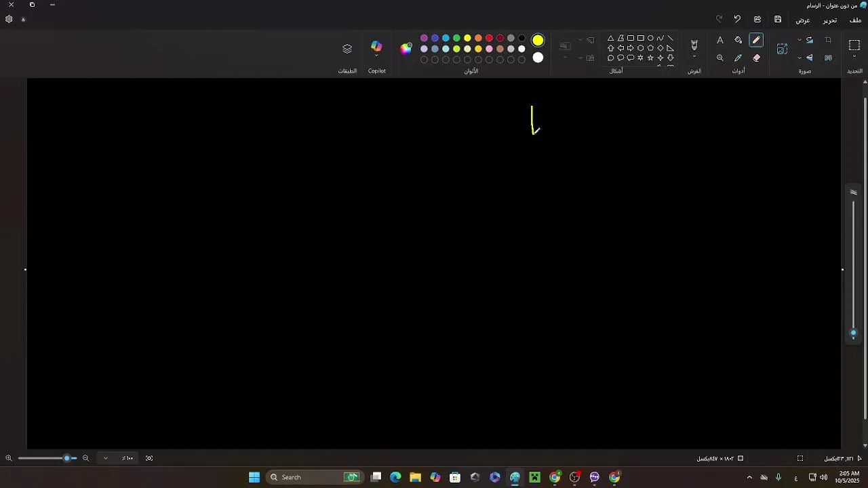Expand the shape fill dropdown
The image size is (868, 488).
[580, 58]
